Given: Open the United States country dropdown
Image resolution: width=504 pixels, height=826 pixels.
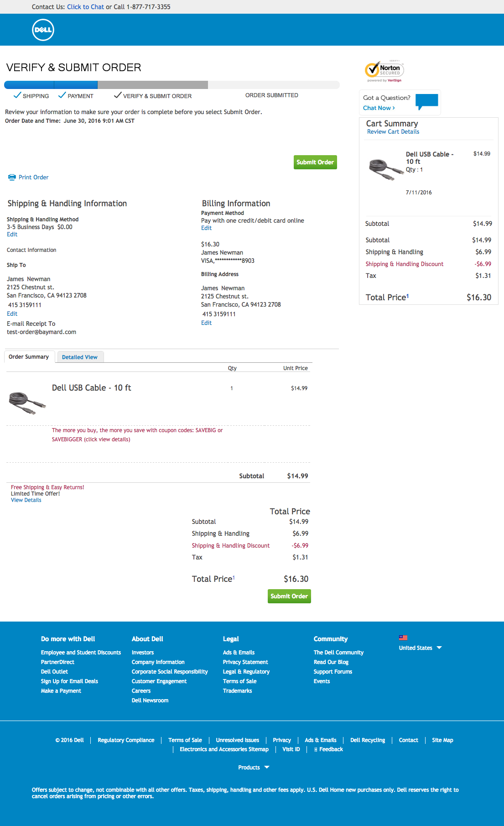Looking at the screenshot, I should 420,648.
